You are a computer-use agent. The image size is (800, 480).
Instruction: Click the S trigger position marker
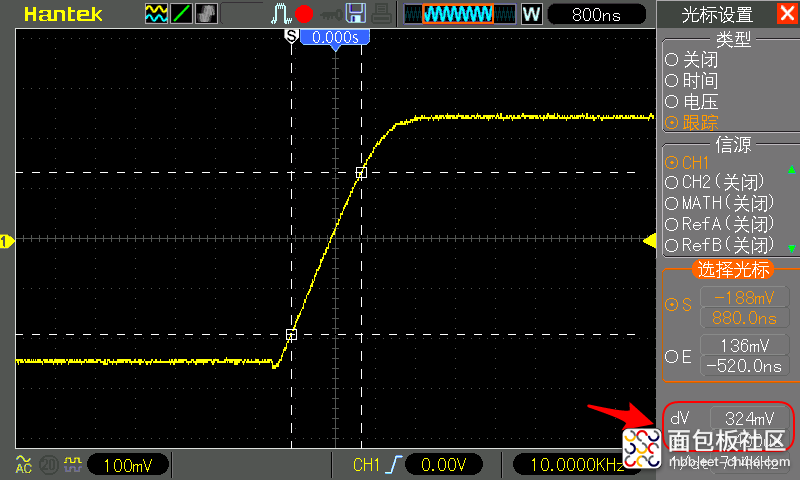[x=291, y=36]
